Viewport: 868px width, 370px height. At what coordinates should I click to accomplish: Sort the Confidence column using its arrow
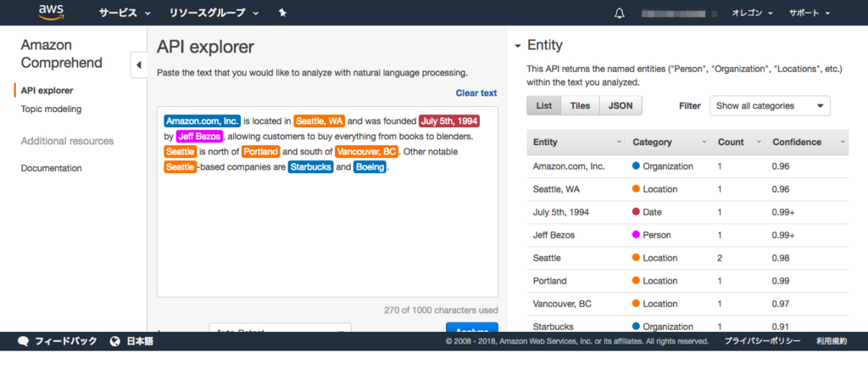pyautogui.click(x=843, y=143)
